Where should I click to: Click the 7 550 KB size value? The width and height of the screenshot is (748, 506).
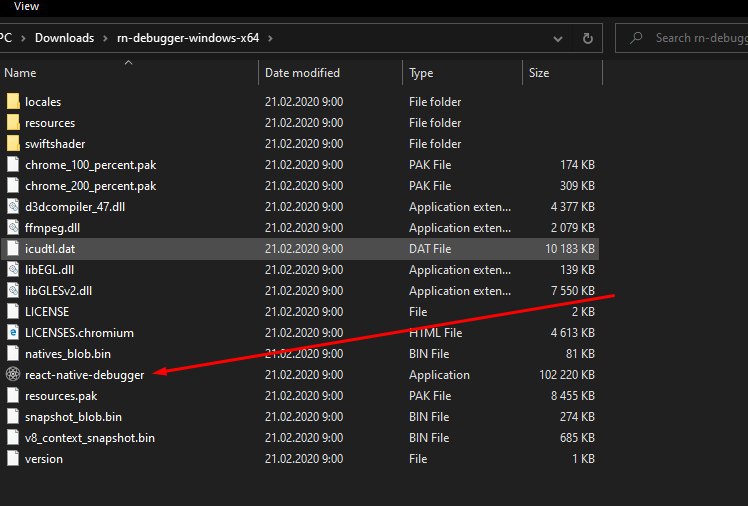(x=572, y=290)
